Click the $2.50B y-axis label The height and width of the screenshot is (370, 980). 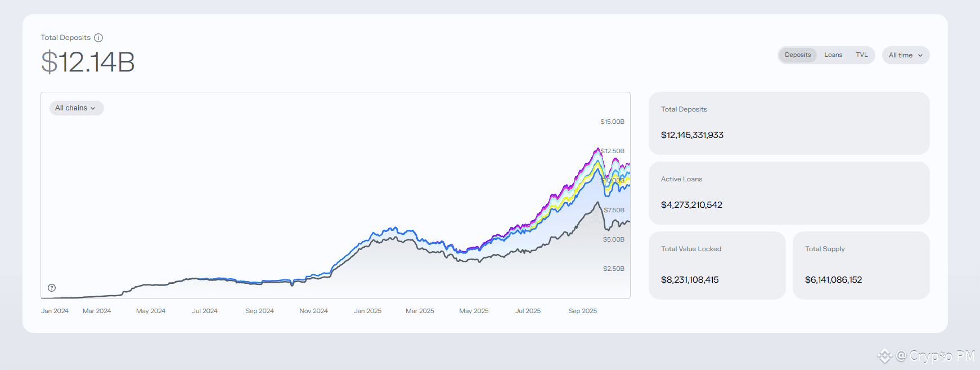tap(614, 269)
